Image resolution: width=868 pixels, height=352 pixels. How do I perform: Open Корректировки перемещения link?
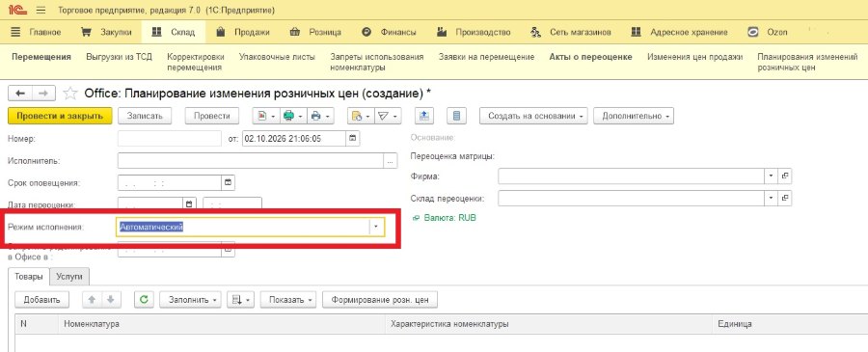click(196, 62)
